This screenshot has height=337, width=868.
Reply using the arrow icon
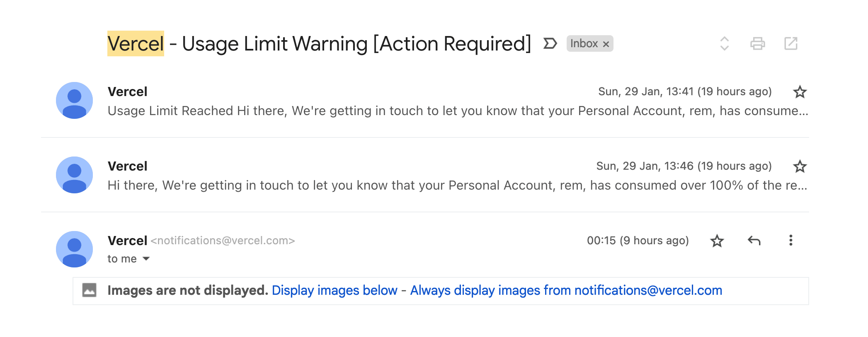point(754,241)
